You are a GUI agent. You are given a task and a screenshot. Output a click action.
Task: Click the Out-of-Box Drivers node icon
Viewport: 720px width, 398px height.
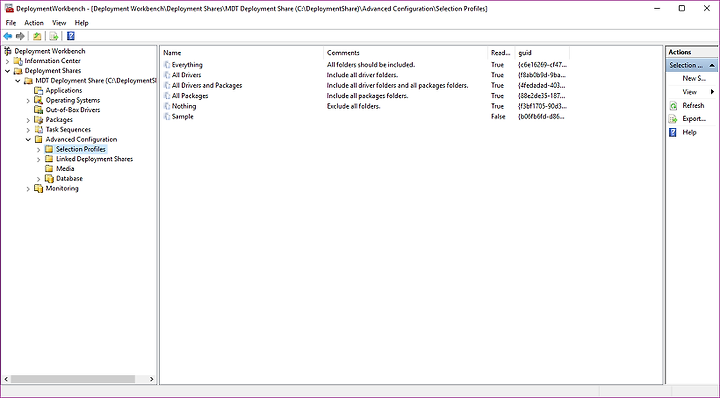[39, 110]
